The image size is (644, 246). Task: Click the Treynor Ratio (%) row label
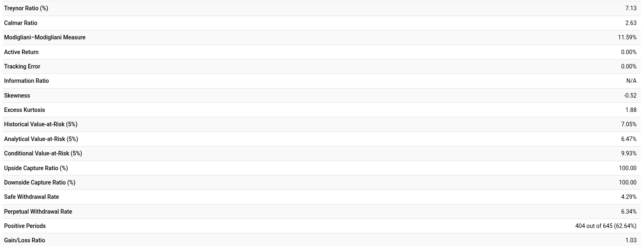[26, 8]
